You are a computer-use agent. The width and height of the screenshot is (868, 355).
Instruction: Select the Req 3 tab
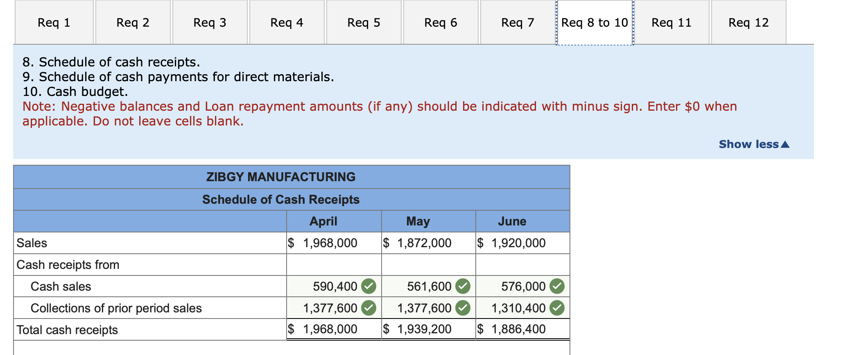point(209,23)
